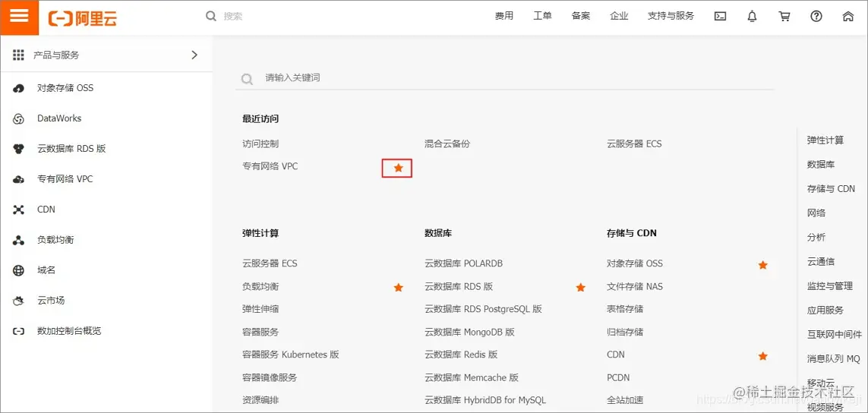Jump to 数据库 in right category list

821,165
